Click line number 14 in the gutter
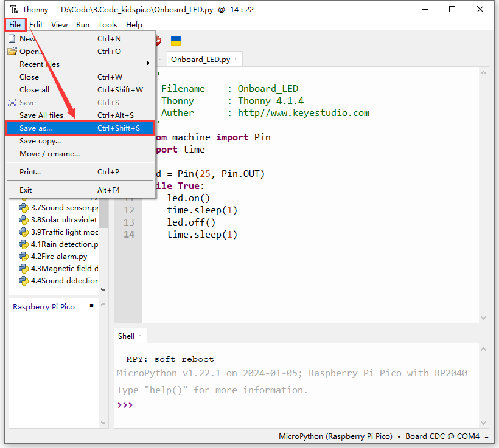The width and height of the screenshot is (499, 448). tap(129, 235)
